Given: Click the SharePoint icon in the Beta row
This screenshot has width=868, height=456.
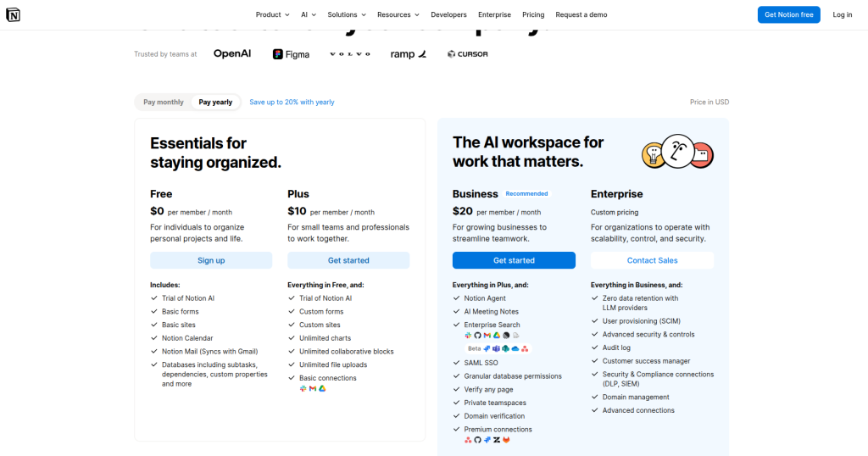Looking at the screenshot, I should [505, 348].
